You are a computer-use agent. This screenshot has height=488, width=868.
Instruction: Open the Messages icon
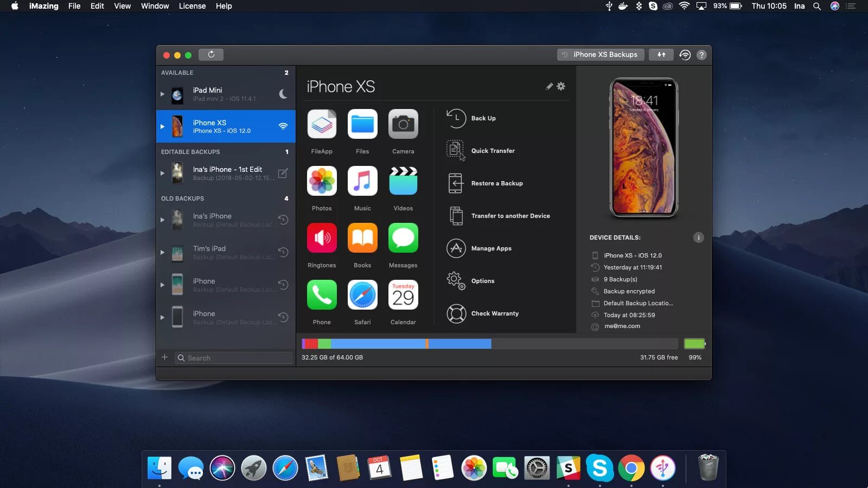pos(403,238)
